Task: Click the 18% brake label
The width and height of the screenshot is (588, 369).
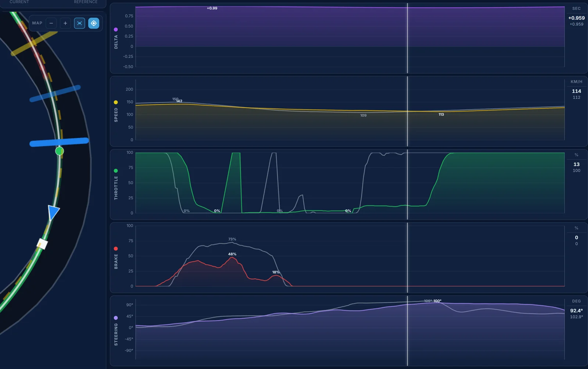Action: point(276,272)
